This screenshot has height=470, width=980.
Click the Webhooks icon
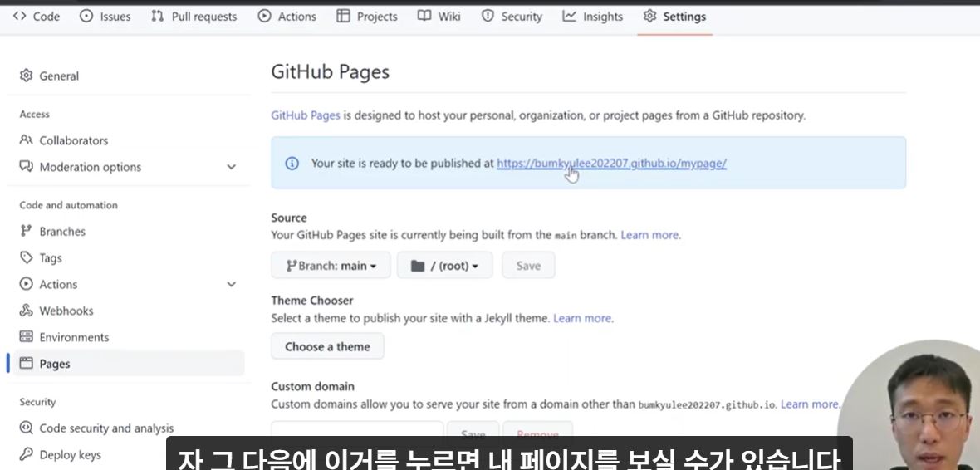pos(26,311)
